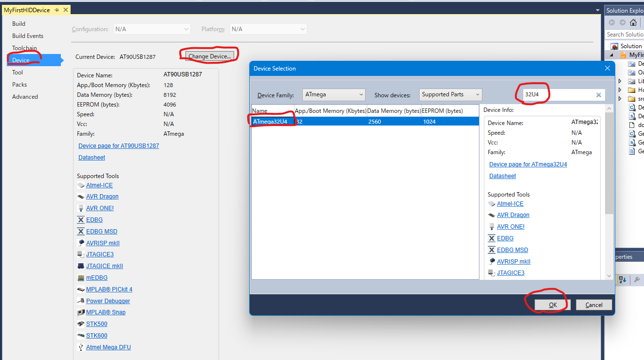This screenshot has width=644, height=360.
Task: Cancel the Device Selection dialog
Action: coord(594,305)
